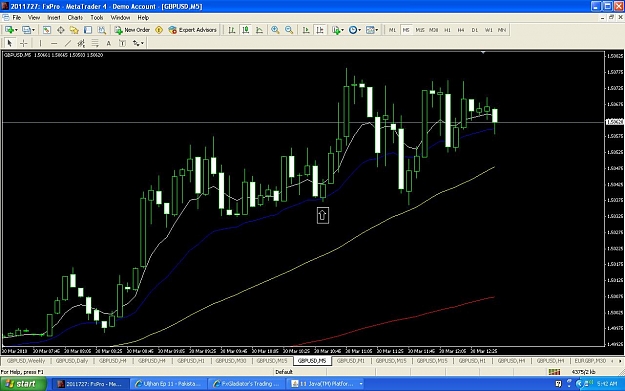Expand the New Chart dropdown arrow
Screen dimensions: 625x391
[x=16, y=30]
